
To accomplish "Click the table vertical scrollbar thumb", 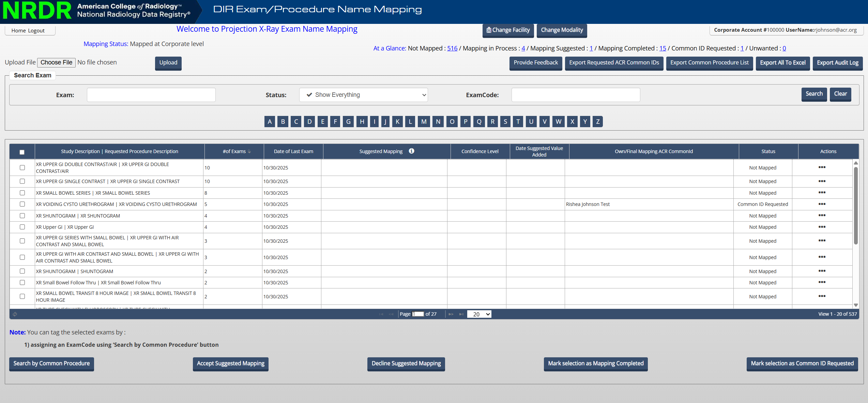I will (855, 205).
